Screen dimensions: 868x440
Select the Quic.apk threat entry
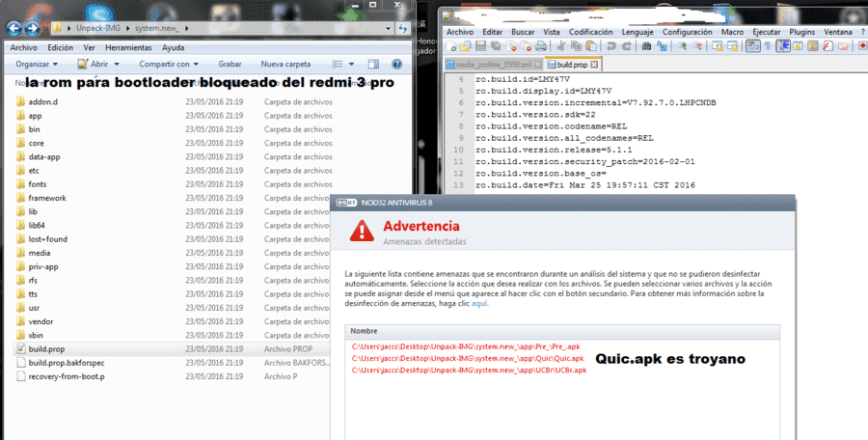pyautogui.click(x=468, y=359)
